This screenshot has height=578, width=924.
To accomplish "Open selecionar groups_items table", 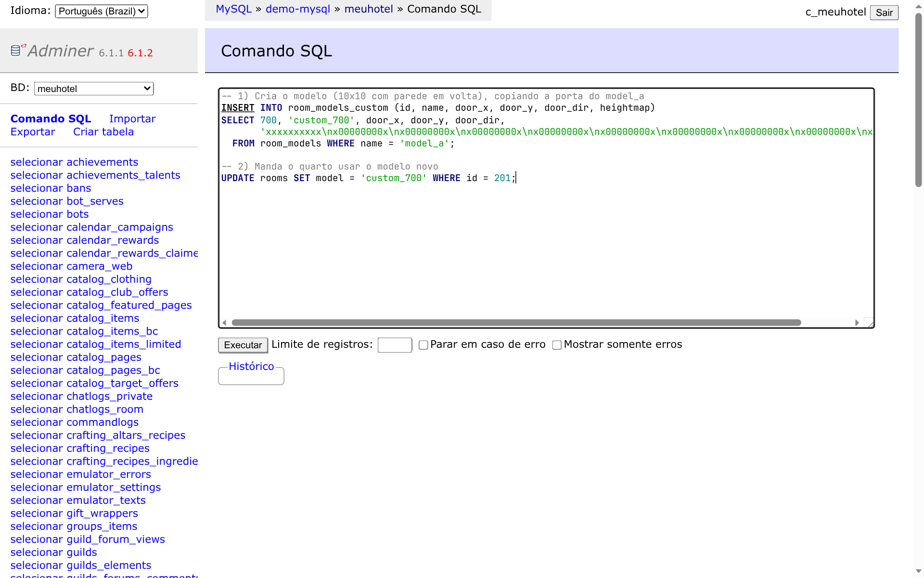I will (74, 526).
